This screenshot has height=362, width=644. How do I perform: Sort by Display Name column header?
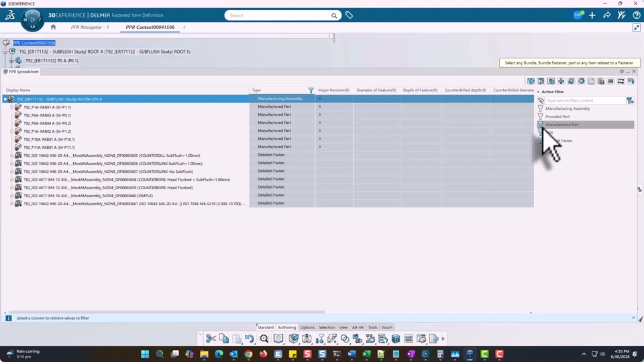[18, 90]
